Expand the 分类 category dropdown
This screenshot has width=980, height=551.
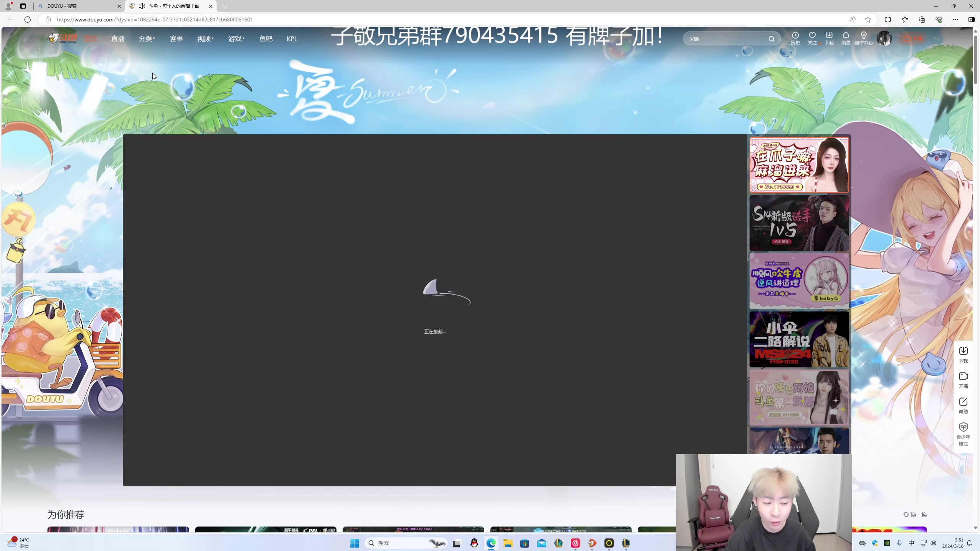point(147,39)
